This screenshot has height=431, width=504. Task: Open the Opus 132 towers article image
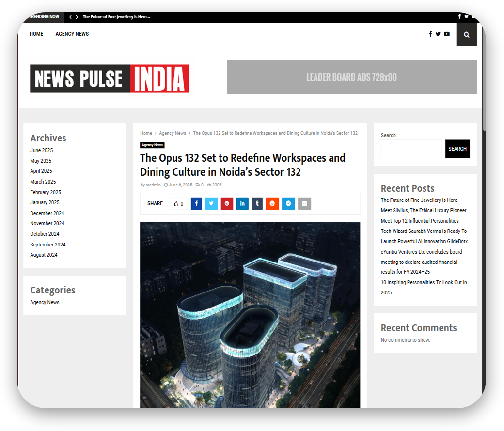click(250, 315)
